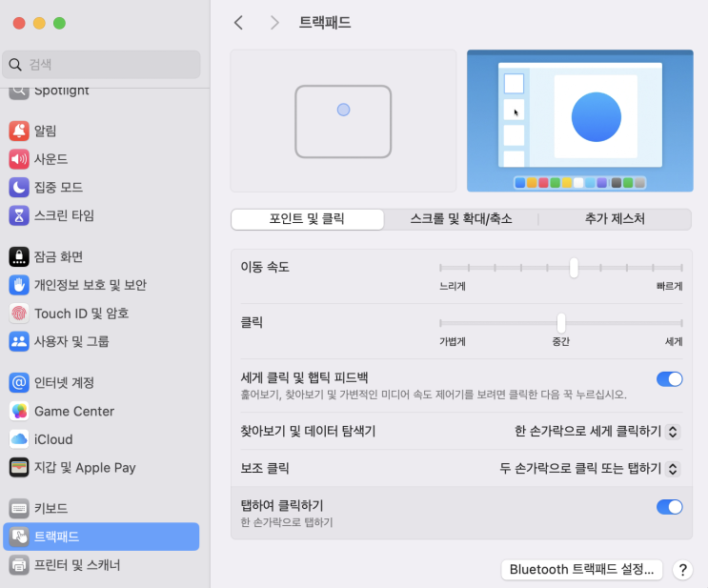Click the 가볍게 label under click slider
Screen dimensions: 708x588
(x=453, y=341)
